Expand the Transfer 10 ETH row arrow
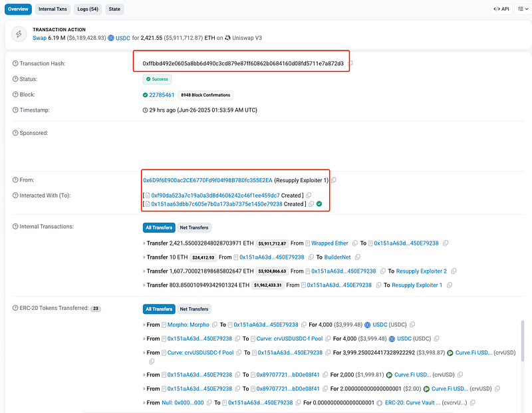Screen dimensions: 532x413 pos(144,257)
